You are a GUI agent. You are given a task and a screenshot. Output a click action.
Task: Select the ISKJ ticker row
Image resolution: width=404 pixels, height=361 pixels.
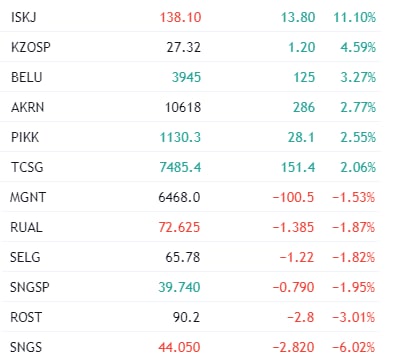click(x=190, y=17)
